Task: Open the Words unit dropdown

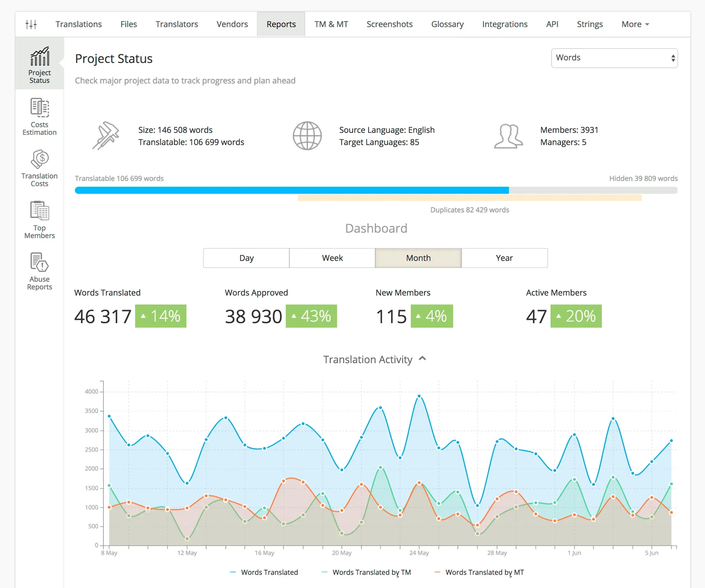Action: pos(614,58)
